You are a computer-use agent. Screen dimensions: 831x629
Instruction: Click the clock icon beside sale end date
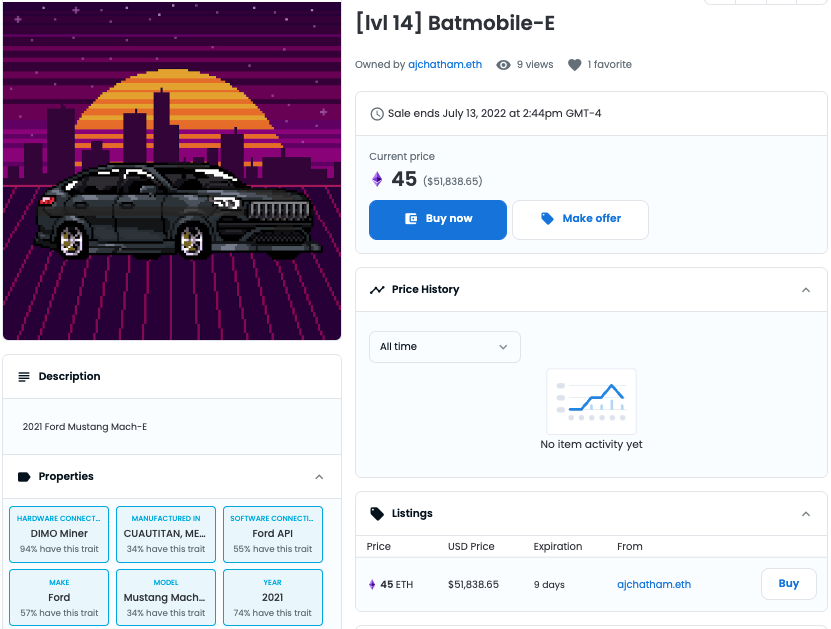click(x=377, y=114)
